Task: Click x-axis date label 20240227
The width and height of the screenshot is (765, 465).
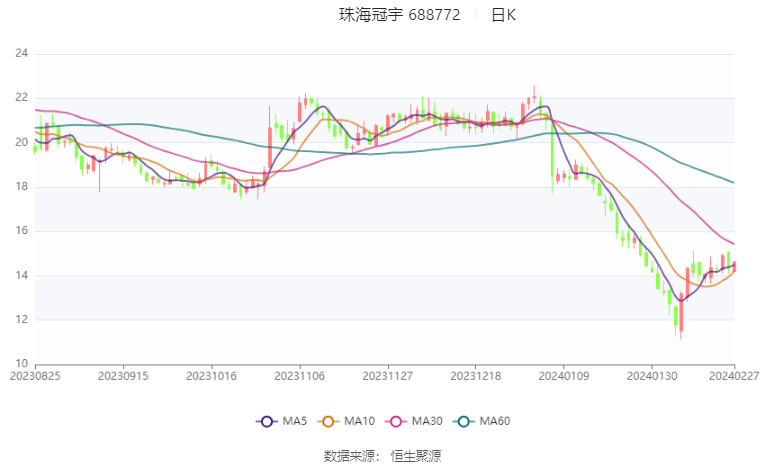Action: tap(734, 376)
